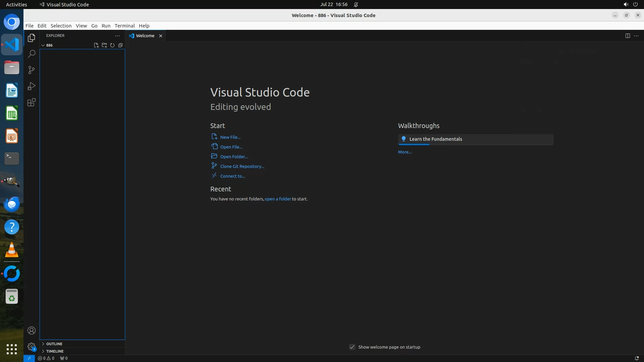Open the Terminal menu
Image resolution: width=644 pixels, height=362 pixels.
(124, 26)
